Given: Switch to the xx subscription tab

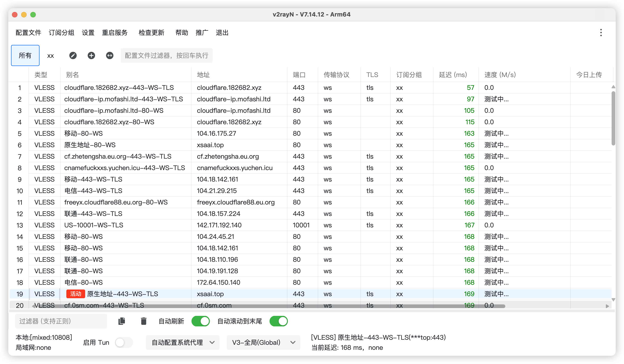Looking at the screenshot, I should (51, 55).
